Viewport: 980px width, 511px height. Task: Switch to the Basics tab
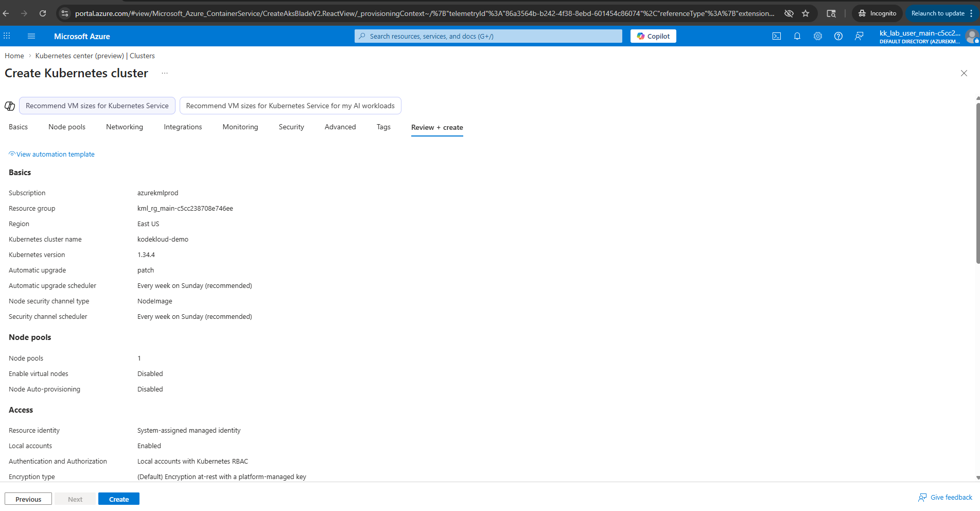click(x=18, y=127)
